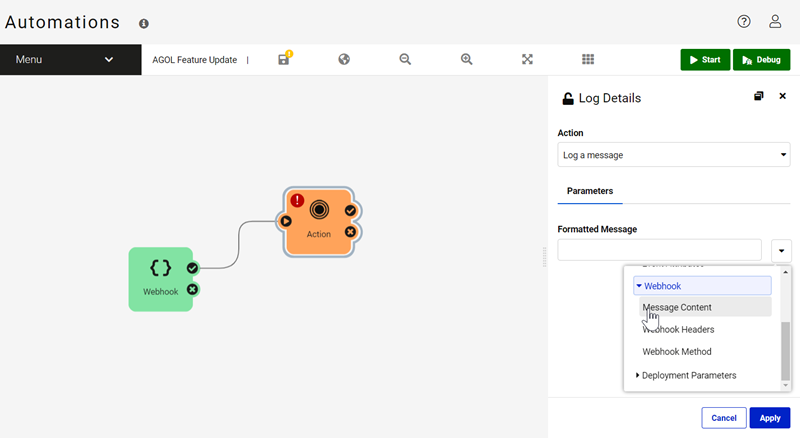Toggle the grid icon in toolbar
Screen dimensions: 800x438
pos(588,59)
